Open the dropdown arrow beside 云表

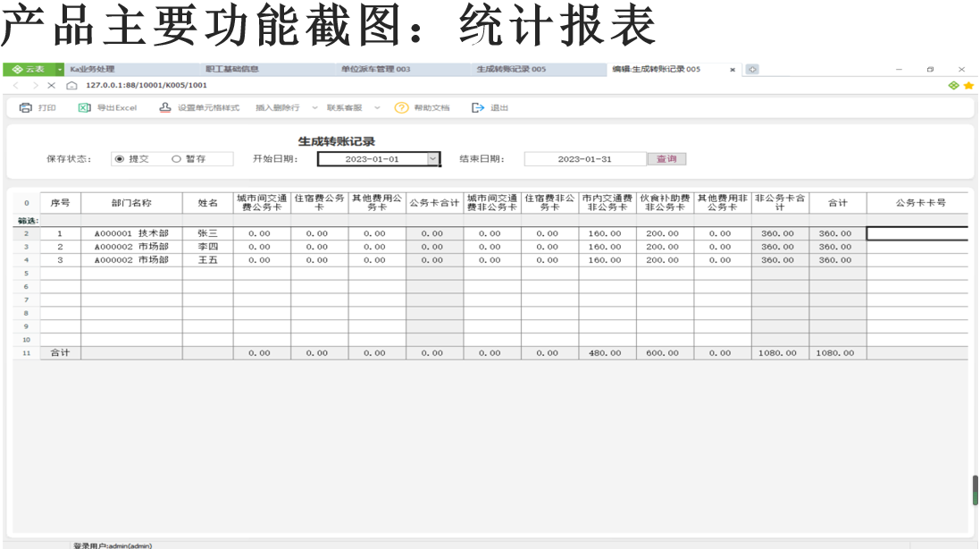click(x=60, y=70)
